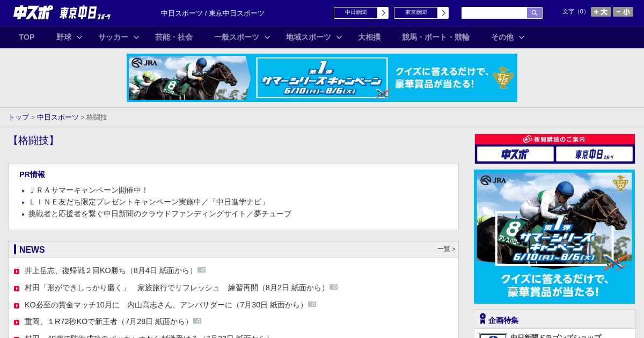Follow the トップ breadcrumb link

coord(19,117)
